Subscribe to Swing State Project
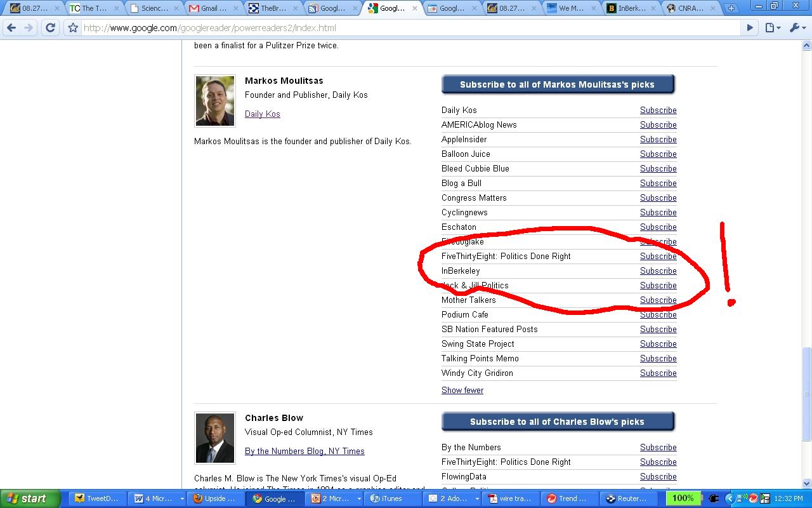Image resolution: width=812 pixels, height=508 pixels. (x=658, y=344)
